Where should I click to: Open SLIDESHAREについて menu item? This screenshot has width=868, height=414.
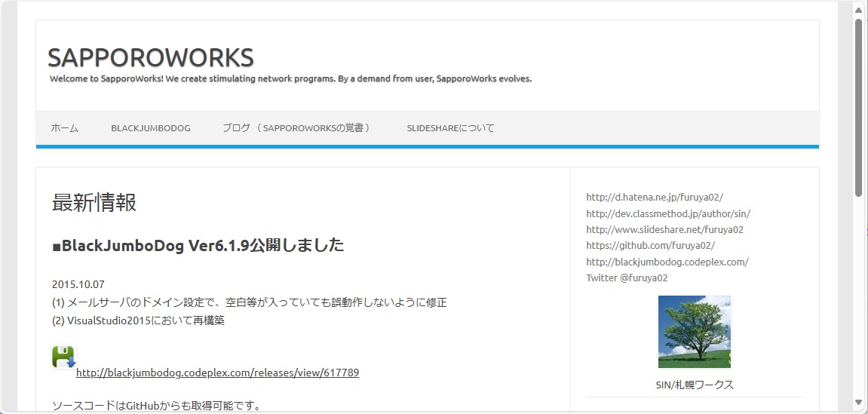click(x=451, y=128)
